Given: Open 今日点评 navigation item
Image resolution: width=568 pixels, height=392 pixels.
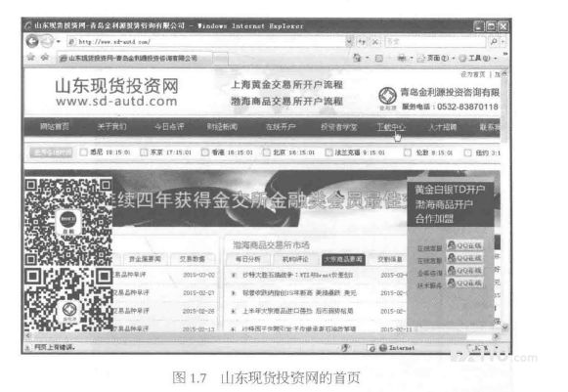Looking at the screenshot, I should coord(169,127).
